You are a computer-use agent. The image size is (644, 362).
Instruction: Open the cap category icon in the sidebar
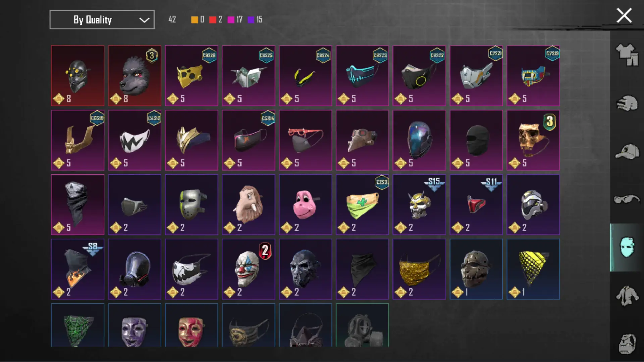[x=627, y=152]
